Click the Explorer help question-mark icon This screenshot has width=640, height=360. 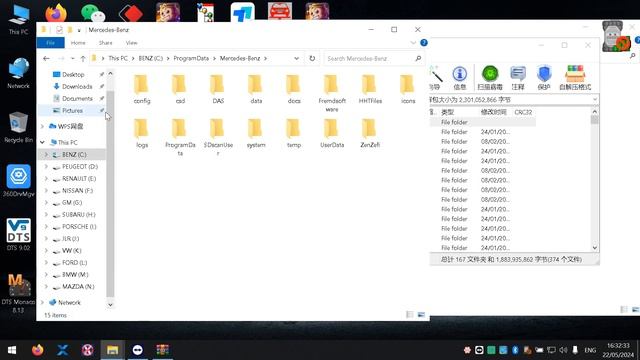point(424,42)
